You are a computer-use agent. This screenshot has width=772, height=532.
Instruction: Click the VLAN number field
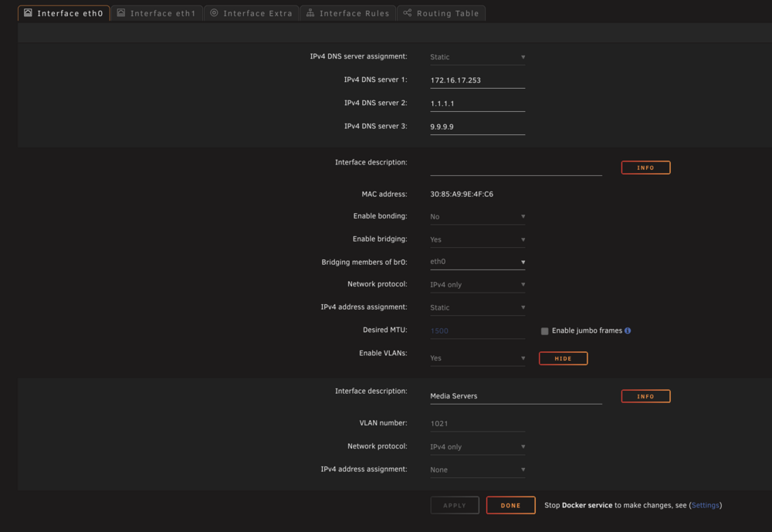(478, 424)
